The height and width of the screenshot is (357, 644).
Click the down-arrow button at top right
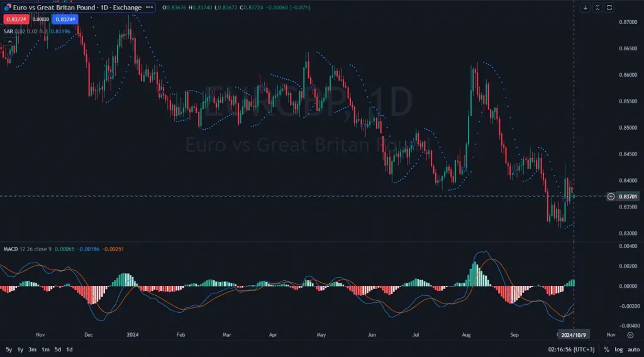pyautogui.click(x=586, y=8)
